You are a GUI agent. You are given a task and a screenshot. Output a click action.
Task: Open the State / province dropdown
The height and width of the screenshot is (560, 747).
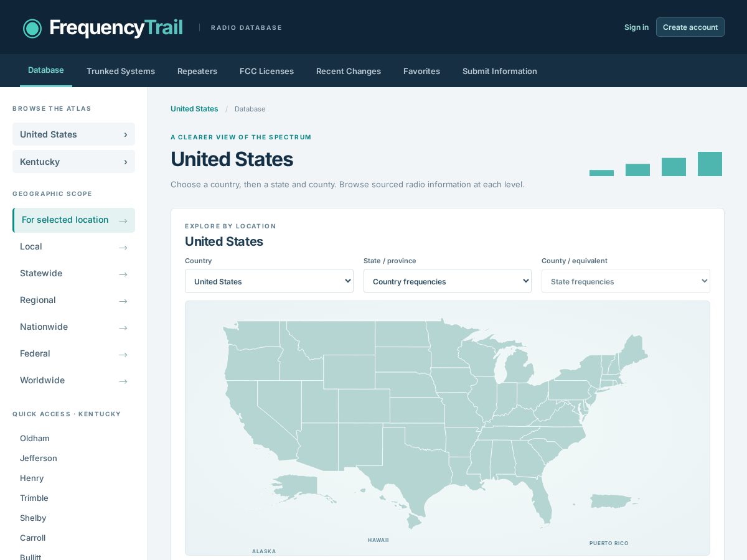(x=448, y=281)
